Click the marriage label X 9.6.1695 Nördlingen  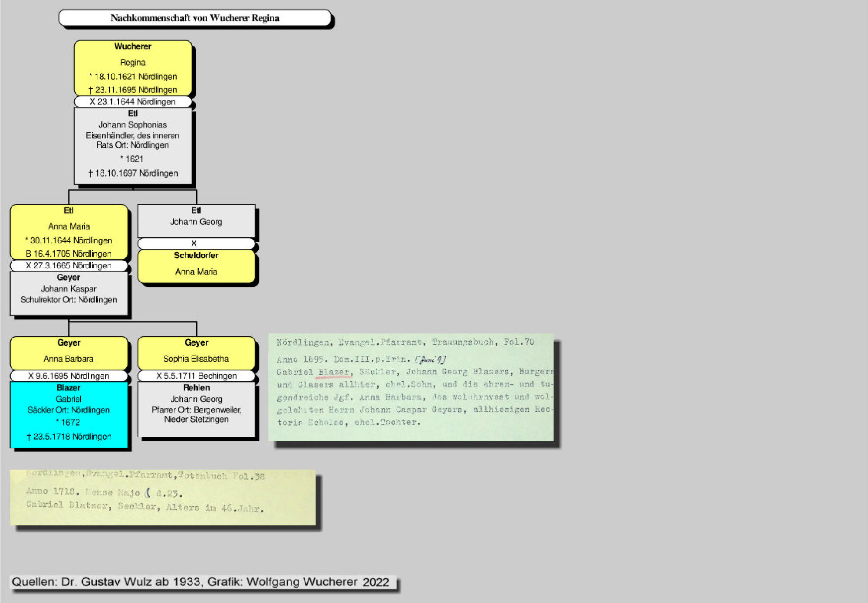pyautogui.click(x=69, y=376)
